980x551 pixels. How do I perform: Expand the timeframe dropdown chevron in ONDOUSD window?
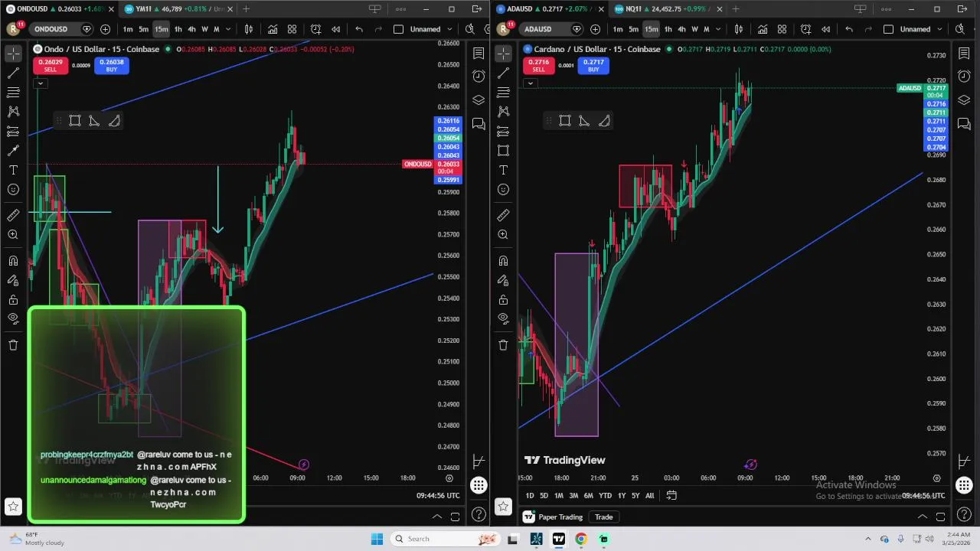coord(228,29)
